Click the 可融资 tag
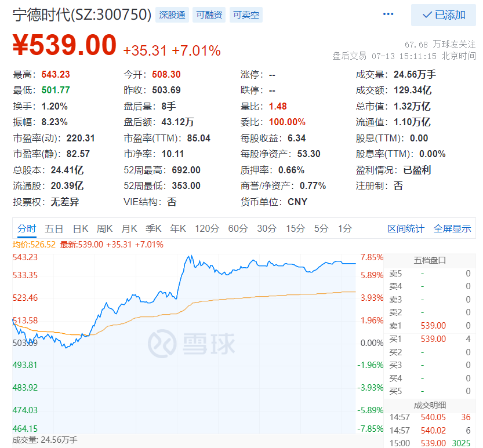The image size is (483, 448). [209, 15]
